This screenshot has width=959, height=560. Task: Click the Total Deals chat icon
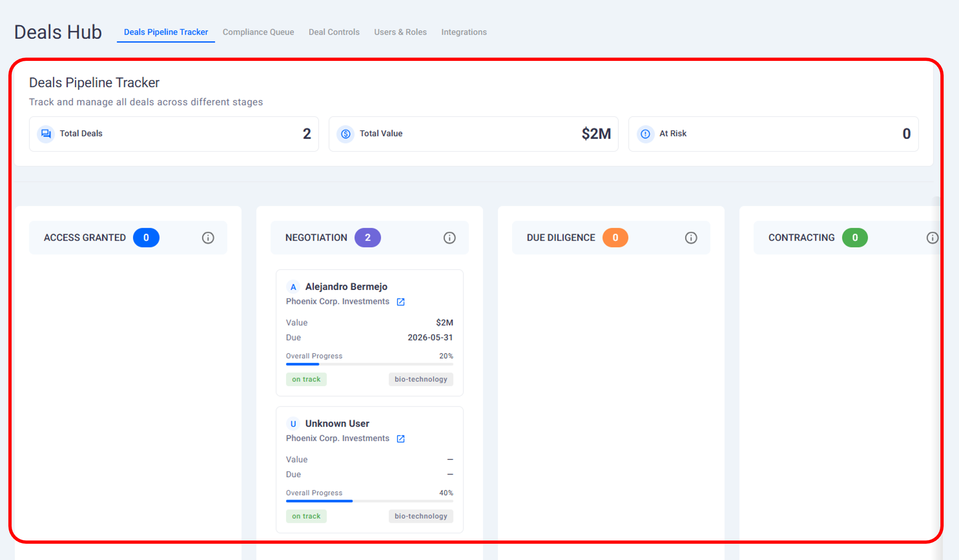(x=46, y=134)
